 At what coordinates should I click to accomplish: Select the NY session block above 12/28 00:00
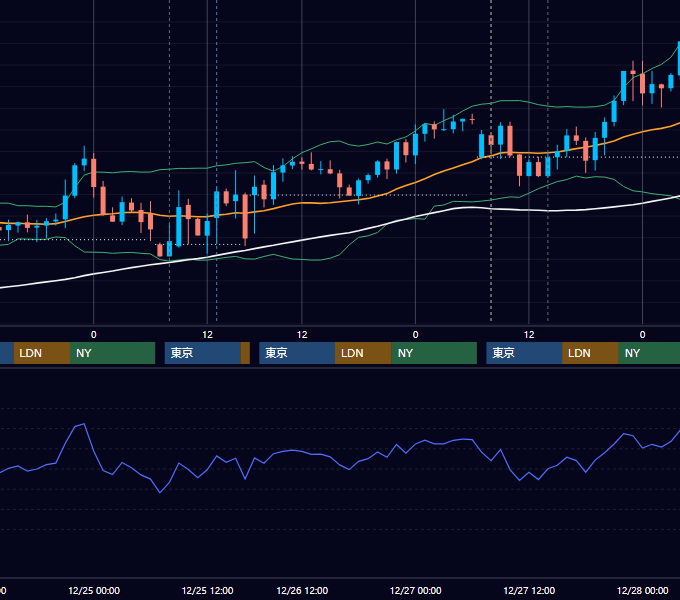click(649, 353)
